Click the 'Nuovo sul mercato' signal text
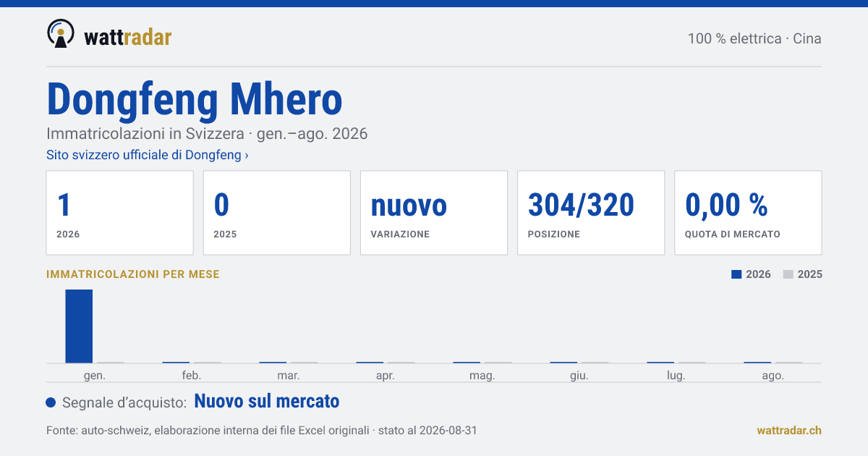This screenshot has width=868, height=456. point(267,401)
